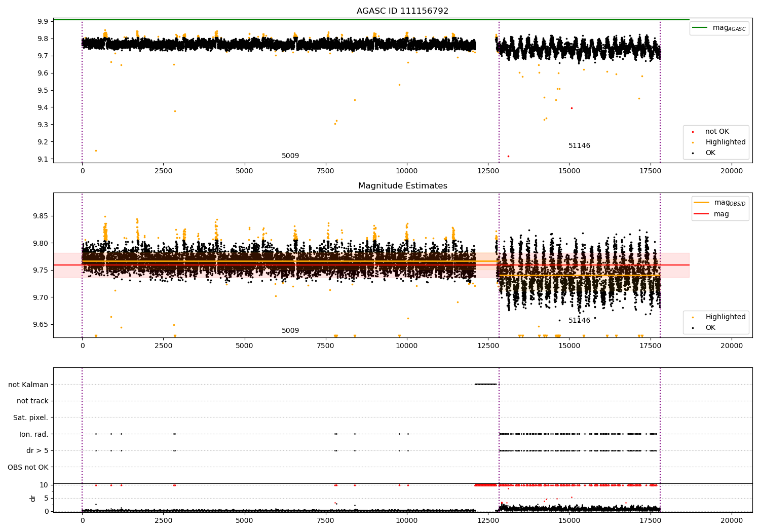
Task: Click the 'Sat. pixel.' axis label
Action: point(30,418)
